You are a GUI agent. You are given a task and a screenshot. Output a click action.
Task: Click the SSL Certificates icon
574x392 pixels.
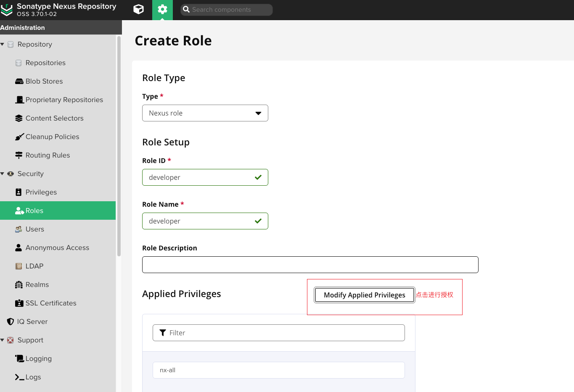[x=19, y=303]
